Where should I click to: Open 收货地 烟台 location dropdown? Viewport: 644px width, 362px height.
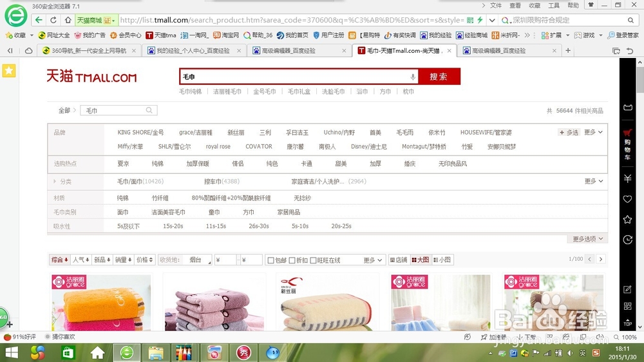[197, 260]
